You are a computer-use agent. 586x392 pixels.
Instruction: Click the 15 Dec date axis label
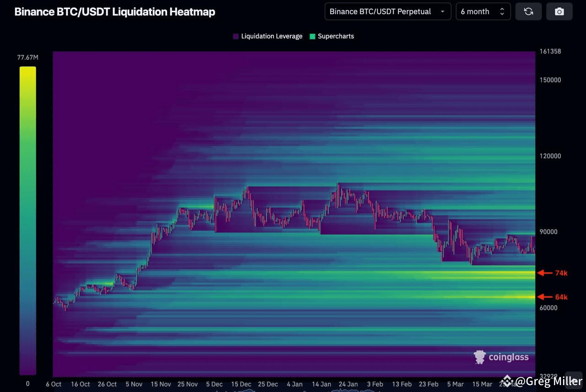pyautogui.click(x=241, y=384)
